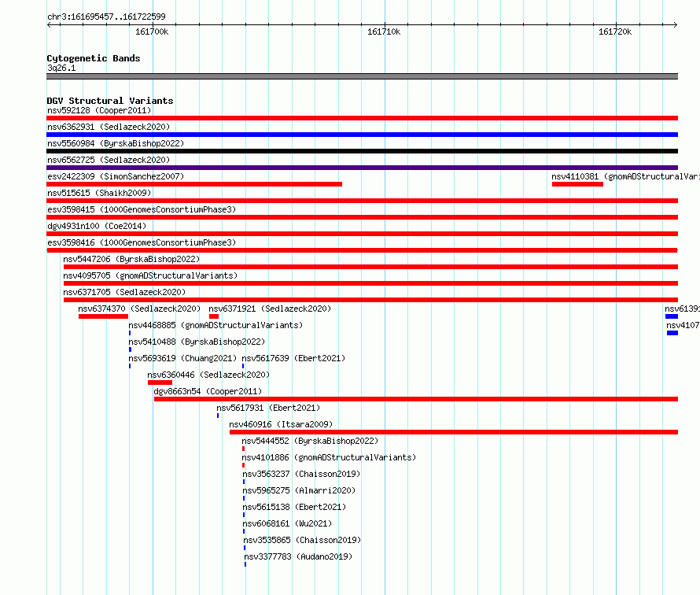Select the red esv2422309 variant bar
The width and height of the screenshot is (700, 595).
[x=194, y=184]
